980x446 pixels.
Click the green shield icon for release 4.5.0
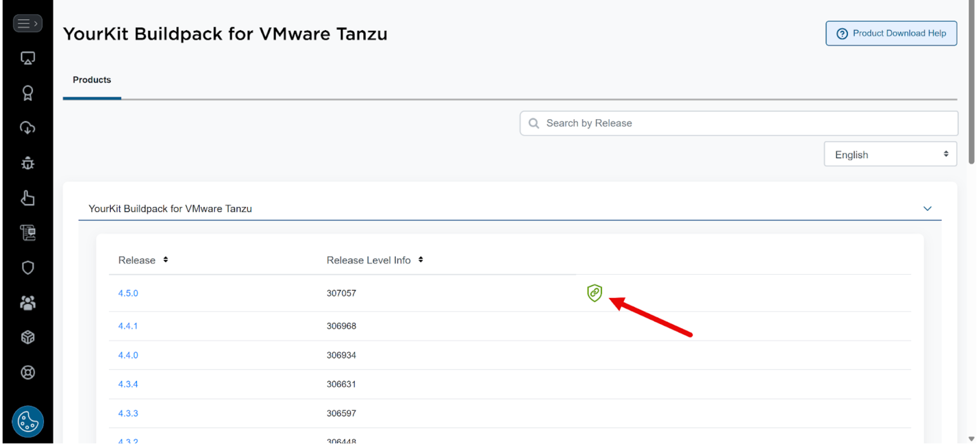click(x=594, y=293)
